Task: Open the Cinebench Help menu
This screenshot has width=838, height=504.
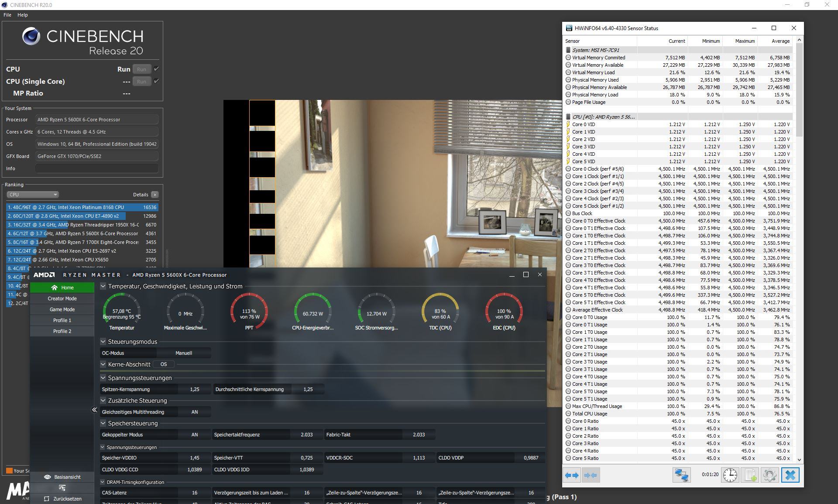Action: [x=23, y=15]
